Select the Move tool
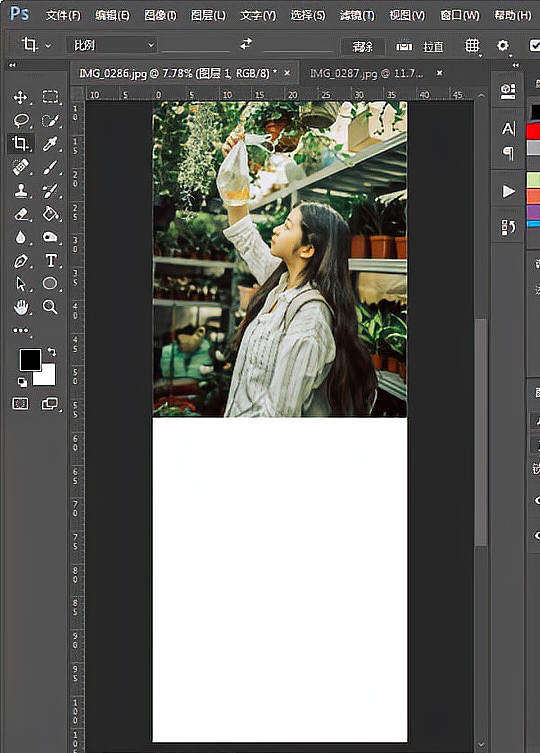540x753 pixels. click(x=20, y=97)
